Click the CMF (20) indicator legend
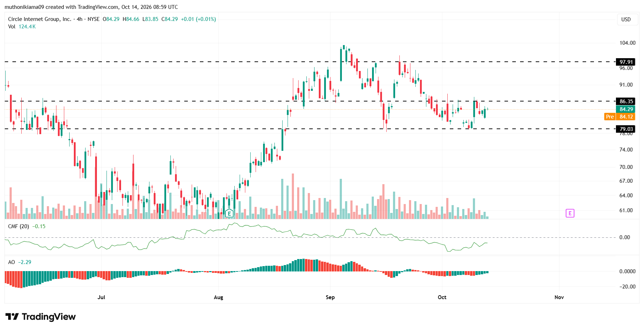 coord(27,226)
